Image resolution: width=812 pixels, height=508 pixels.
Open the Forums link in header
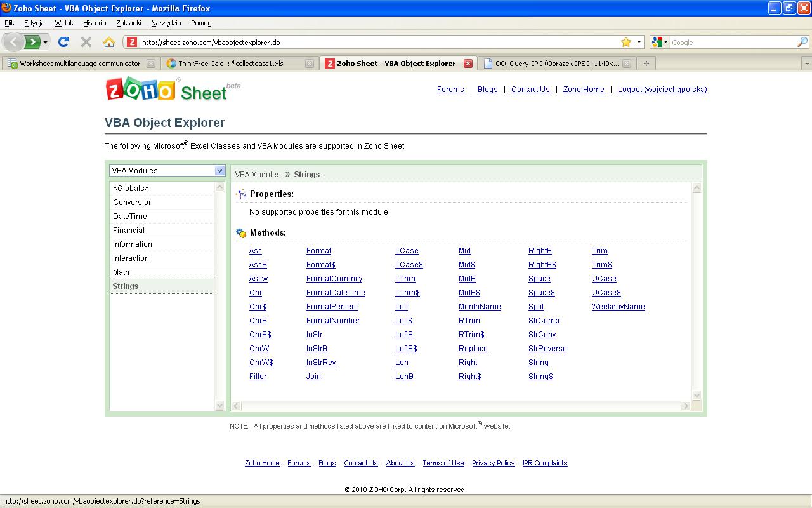[x=450, y=90]
